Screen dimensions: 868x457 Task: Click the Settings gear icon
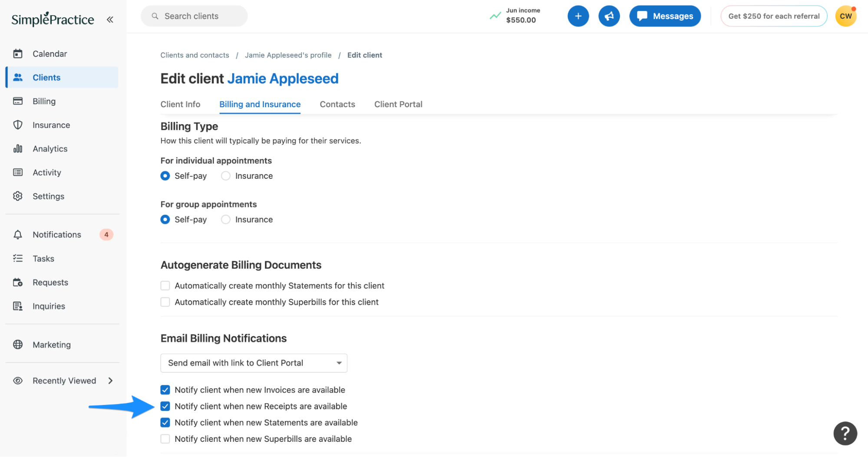[18, 196]
